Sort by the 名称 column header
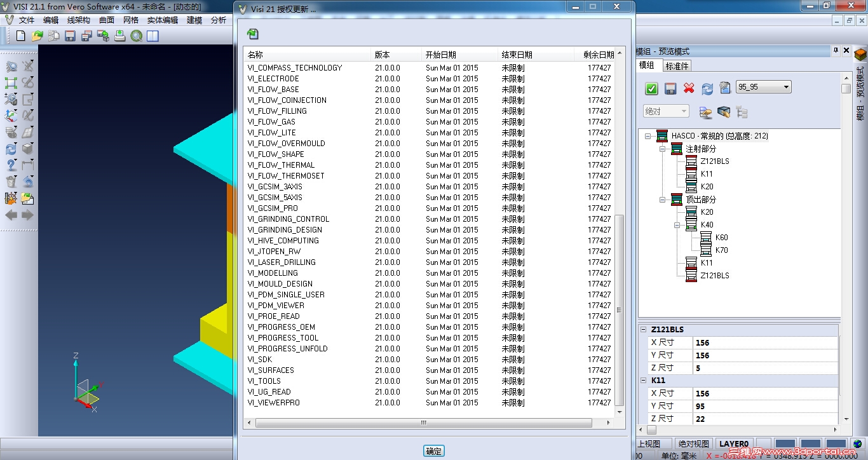This screenshot has width=868, height=460. click(308, 55)
